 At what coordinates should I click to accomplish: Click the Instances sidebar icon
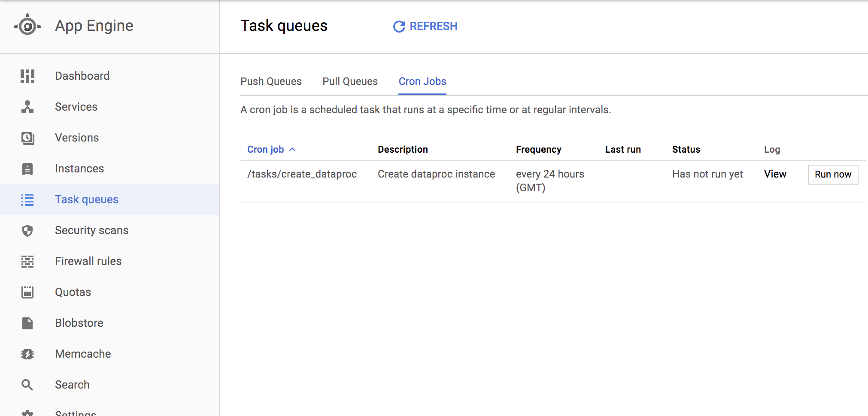click(27, 169)
